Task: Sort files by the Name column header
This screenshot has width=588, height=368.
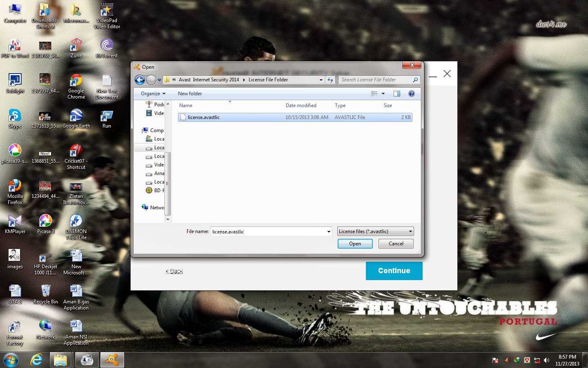Action: coord(230,105)
